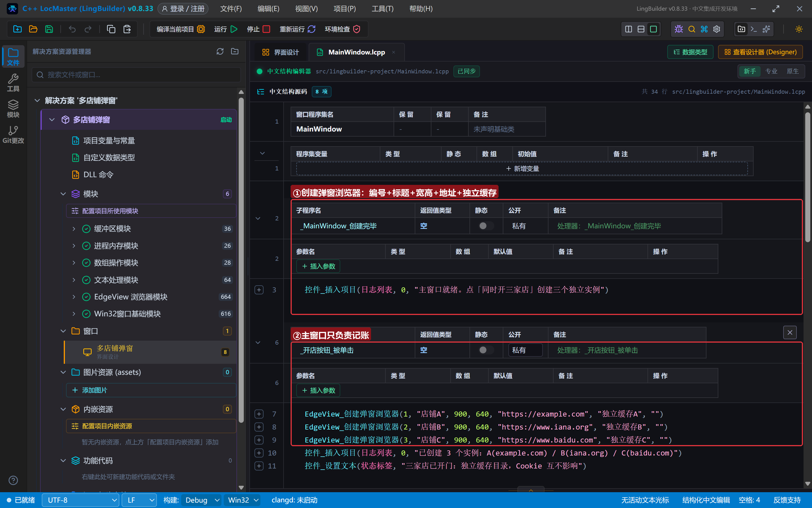812x508 pixels.
Task: Select the 专业 editing mode
Action: 771,71
